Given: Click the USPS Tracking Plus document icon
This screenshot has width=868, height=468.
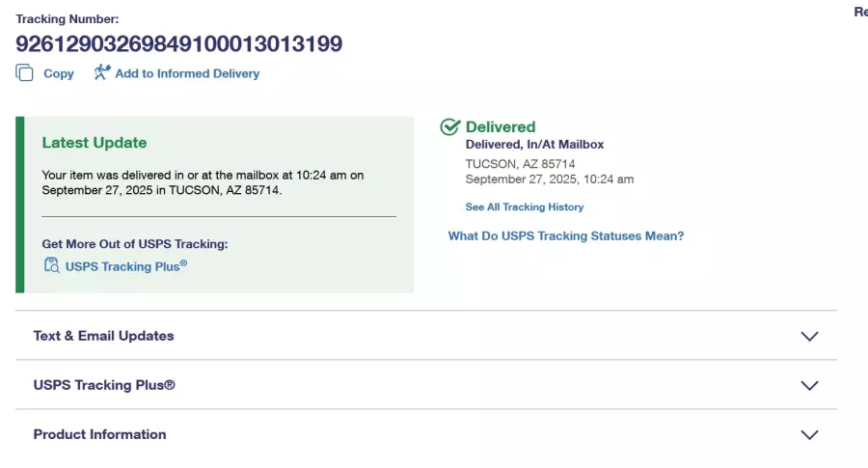Looking at the screenshot, I should pos(52,265).
